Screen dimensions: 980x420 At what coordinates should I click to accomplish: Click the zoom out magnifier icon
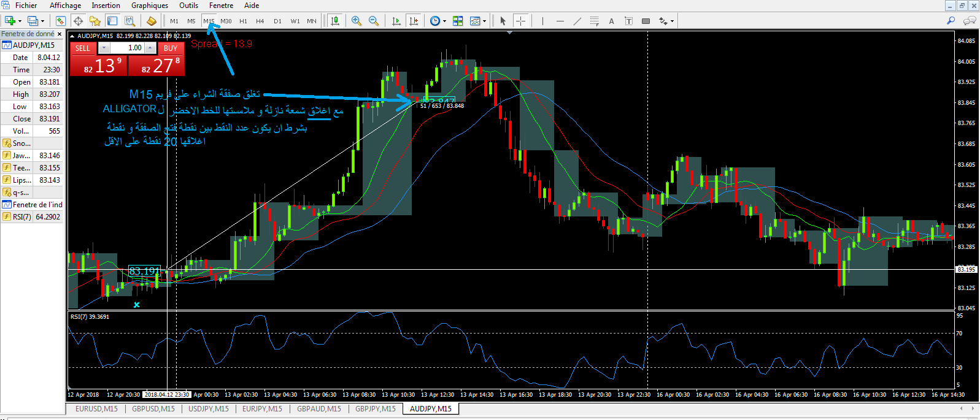click(x=373, y=21)
